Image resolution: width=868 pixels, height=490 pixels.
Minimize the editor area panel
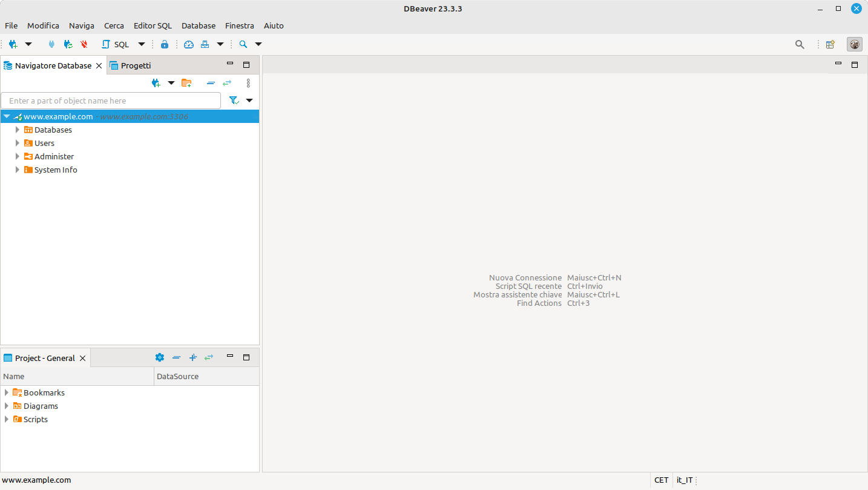tap(838, 64)
